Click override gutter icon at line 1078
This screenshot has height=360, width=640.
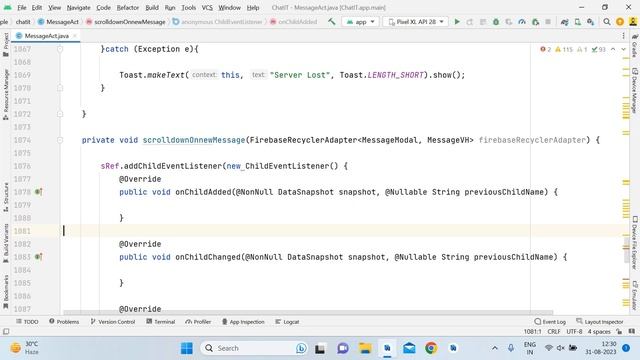tap(39, 192)
